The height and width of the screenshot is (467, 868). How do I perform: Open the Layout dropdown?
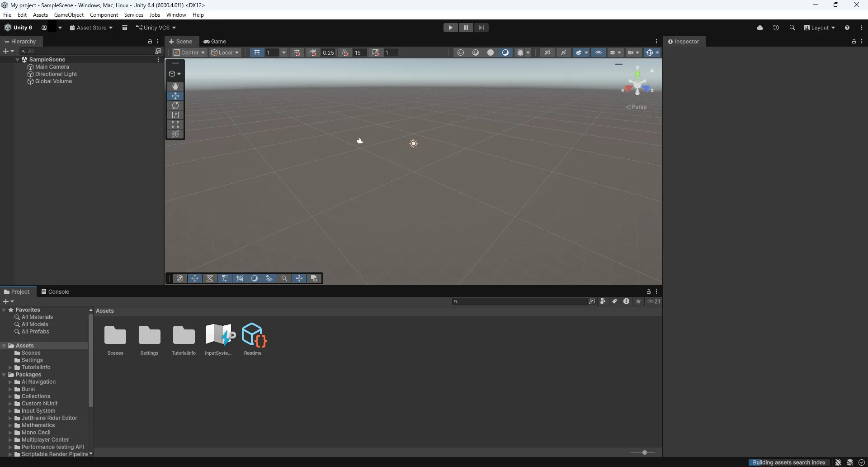[x=820, y=28]
